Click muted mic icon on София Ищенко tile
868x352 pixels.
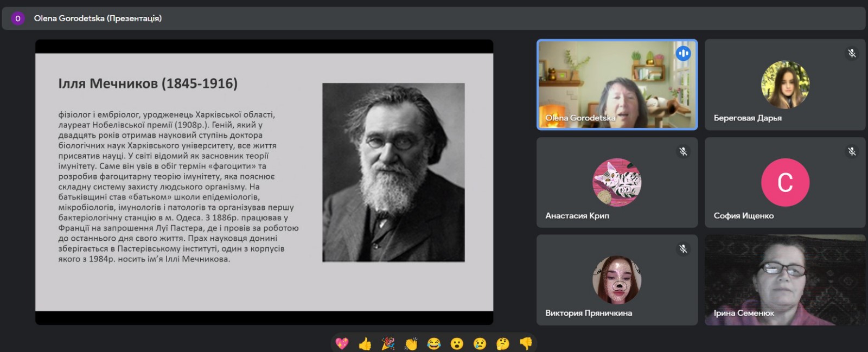(x=852, y=151)
